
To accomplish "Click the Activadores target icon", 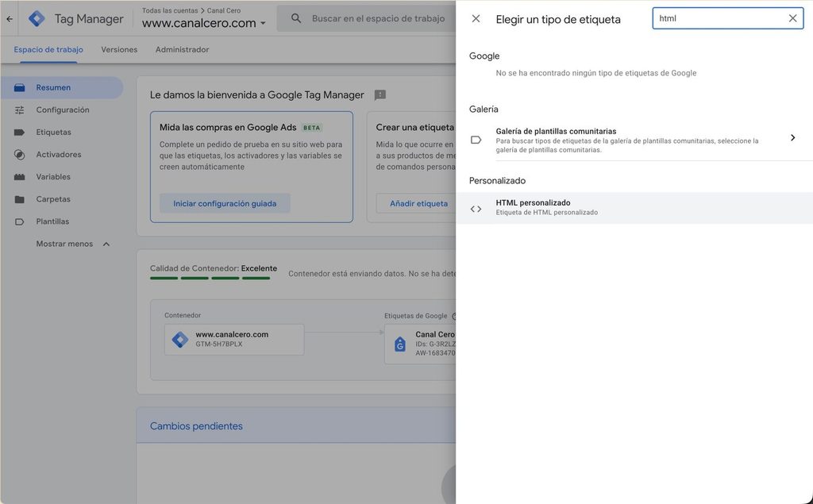I will pos(19,155).
